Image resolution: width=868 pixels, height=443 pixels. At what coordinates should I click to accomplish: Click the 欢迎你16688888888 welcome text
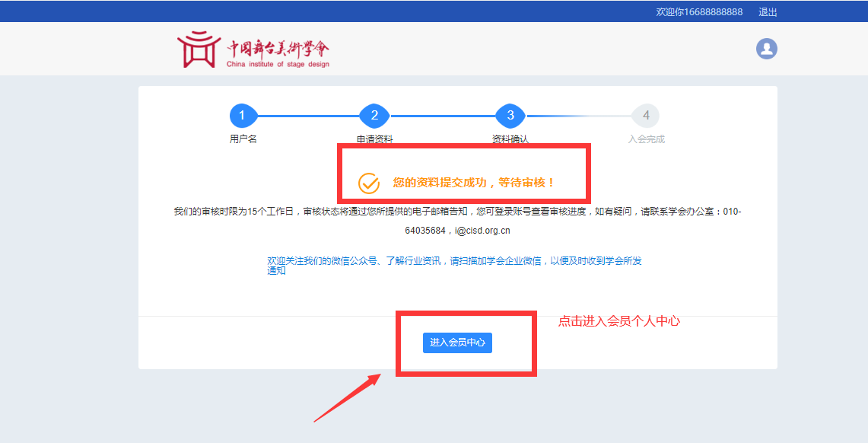coord(699,12)
